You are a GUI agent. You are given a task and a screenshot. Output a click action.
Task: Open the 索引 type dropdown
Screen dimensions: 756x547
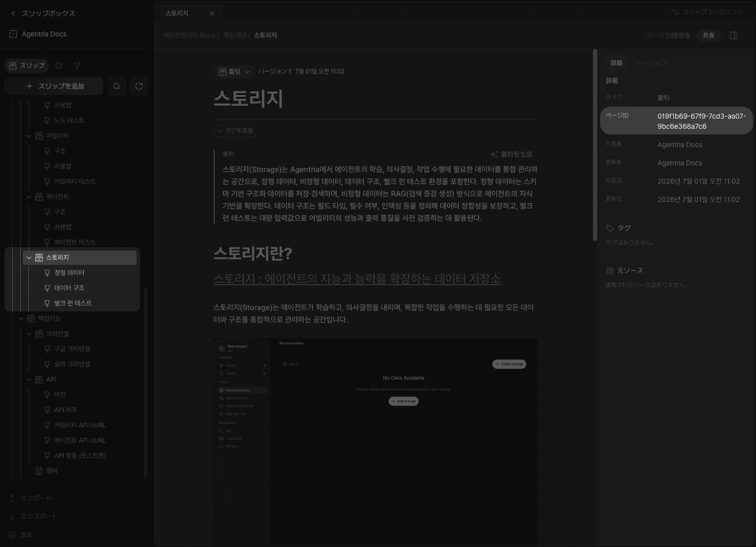tap(234, 72)
